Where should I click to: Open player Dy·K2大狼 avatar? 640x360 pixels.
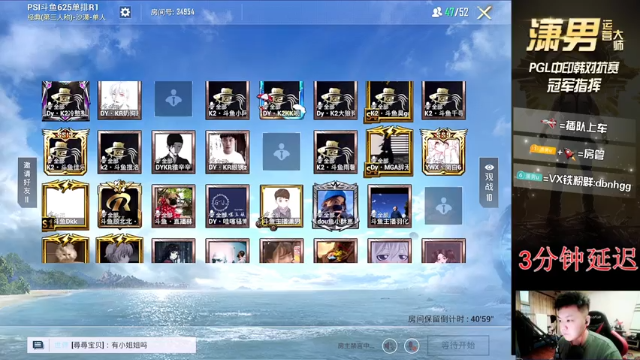[336, 100]
